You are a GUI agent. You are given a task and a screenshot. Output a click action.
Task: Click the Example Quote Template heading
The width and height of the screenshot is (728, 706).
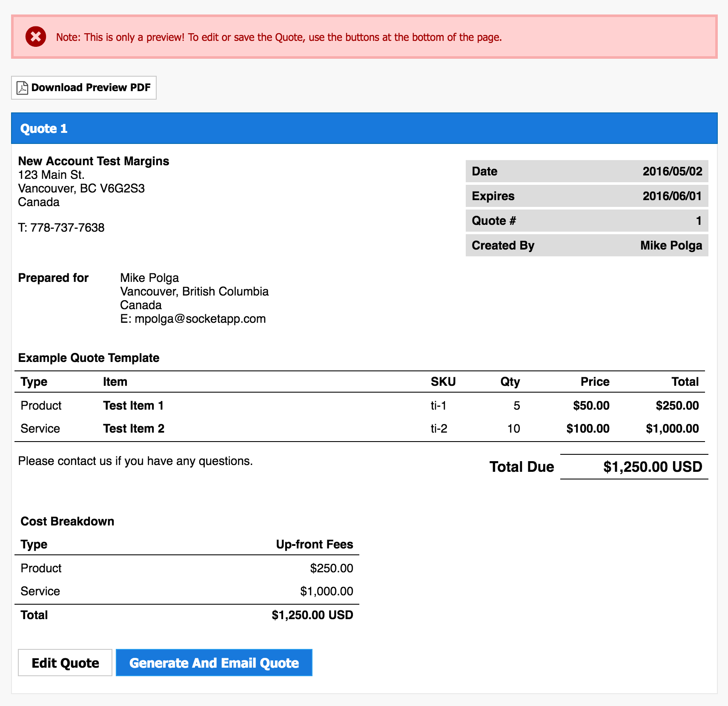point(89,358)
